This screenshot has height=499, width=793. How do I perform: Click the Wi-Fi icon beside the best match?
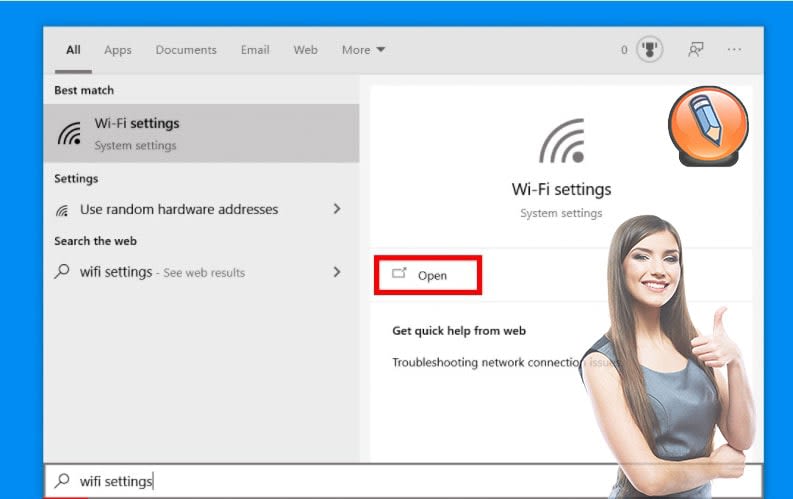[x=69, y=133]
